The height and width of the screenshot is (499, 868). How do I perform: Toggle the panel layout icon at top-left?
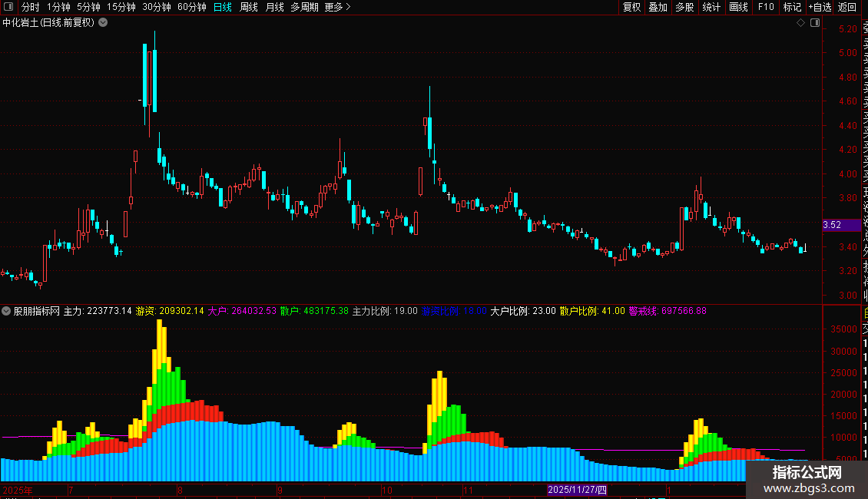(x=8, y=7)
